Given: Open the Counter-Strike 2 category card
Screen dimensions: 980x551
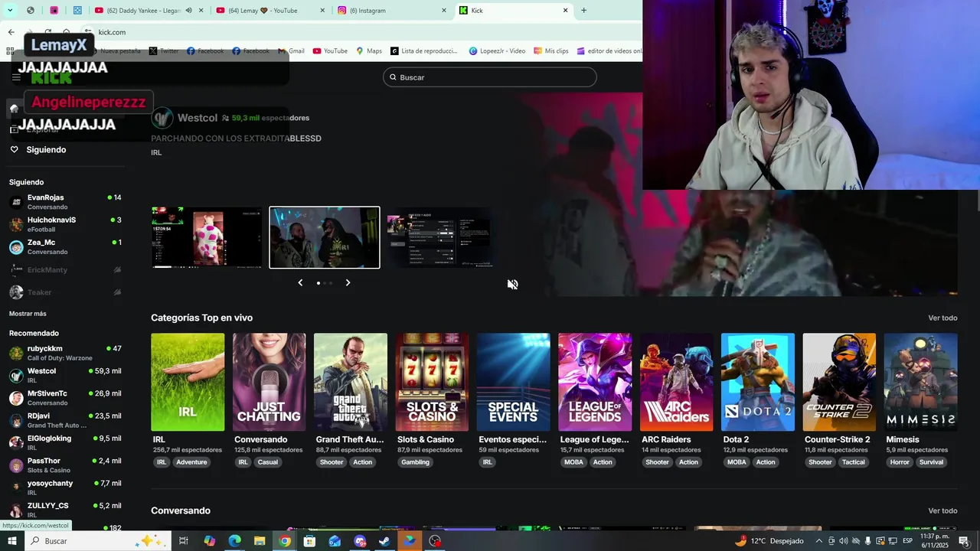Looking at the screenshot, I should point(839,382).
